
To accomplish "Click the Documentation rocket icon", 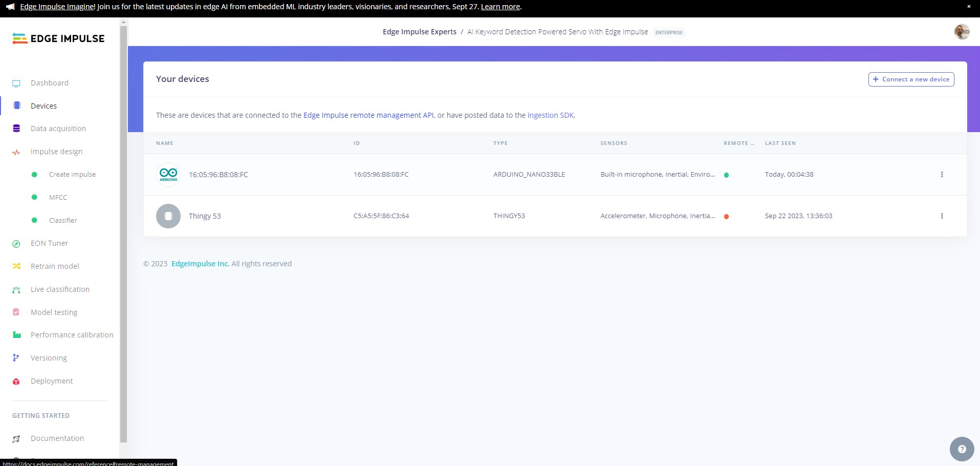I will click(x=16, y=439).
